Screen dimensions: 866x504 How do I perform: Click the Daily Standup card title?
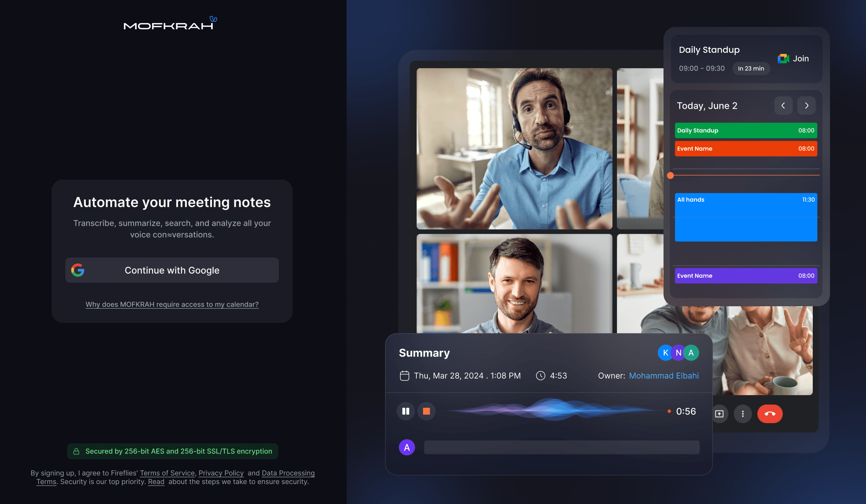[x=709, y=50]
